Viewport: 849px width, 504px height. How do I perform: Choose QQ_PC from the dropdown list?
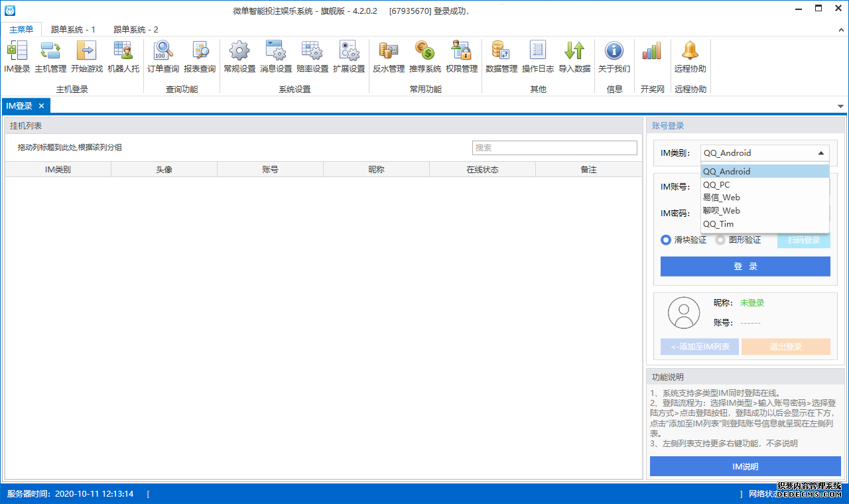click(716, 185)
